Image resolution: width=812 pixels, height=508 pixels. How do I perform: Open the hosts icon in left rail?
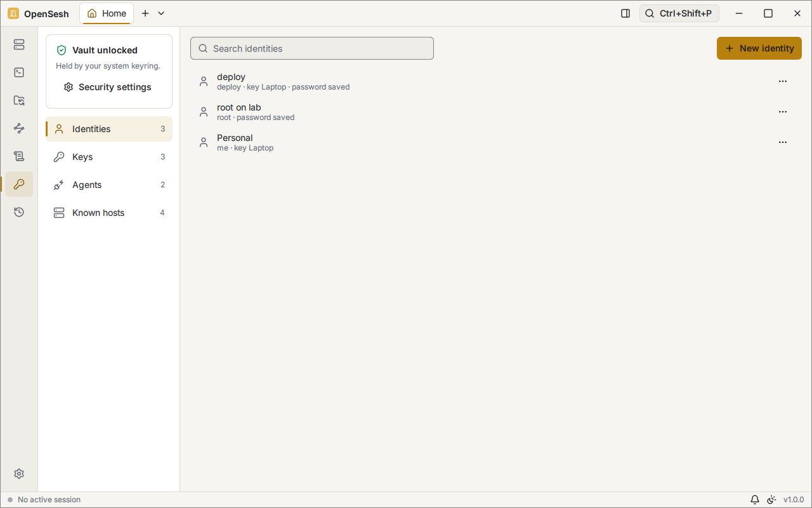tap(19, 44)
